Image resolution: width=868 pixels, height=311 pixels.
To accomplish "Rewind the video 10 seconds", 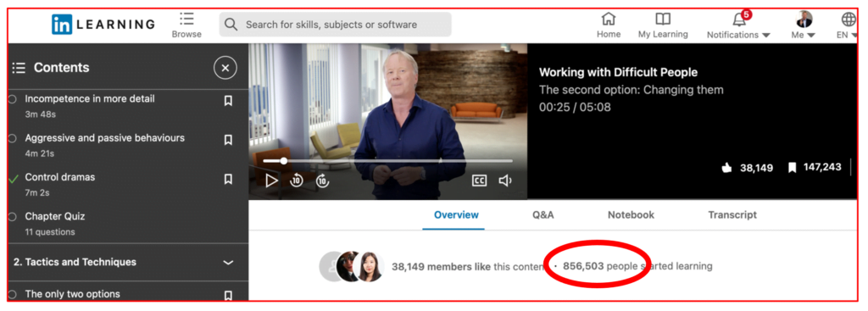I will coord(297,180).
